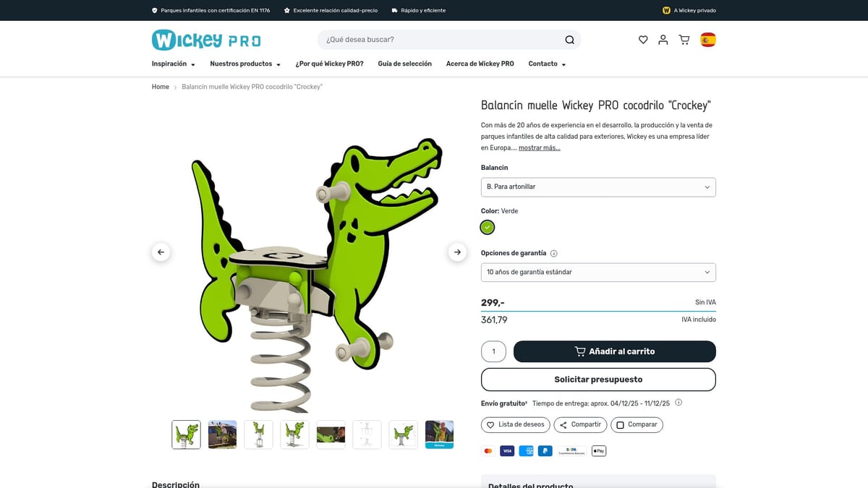The width and height of the screenshot is (868, 488).
Task: Expand the Nuestros productos menu
Action: tap(245, 64)
